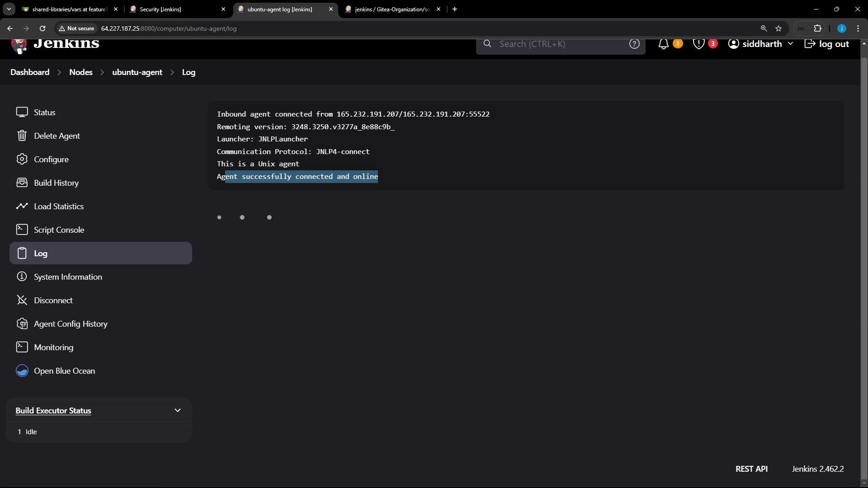
Task: Click 'Communication Protocol: JNLP4-connect' line
Action: click(x=293, y=151)
